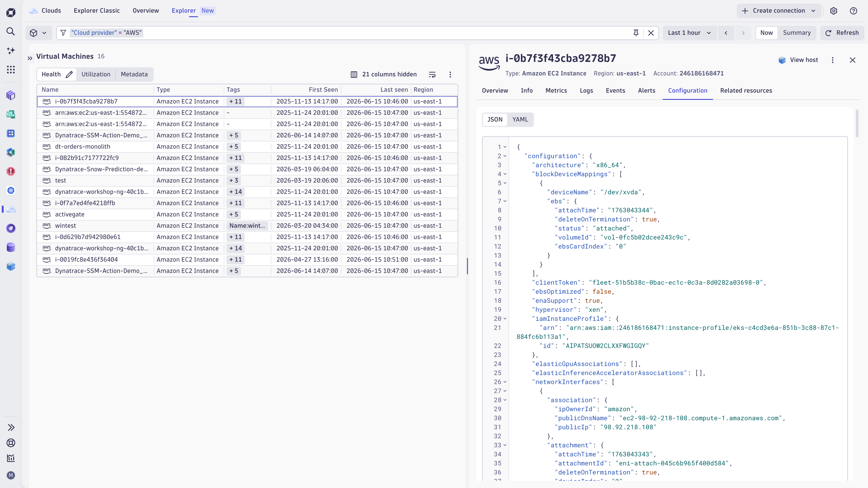Open the Davis AI sparkle icon

click(11, 51)
